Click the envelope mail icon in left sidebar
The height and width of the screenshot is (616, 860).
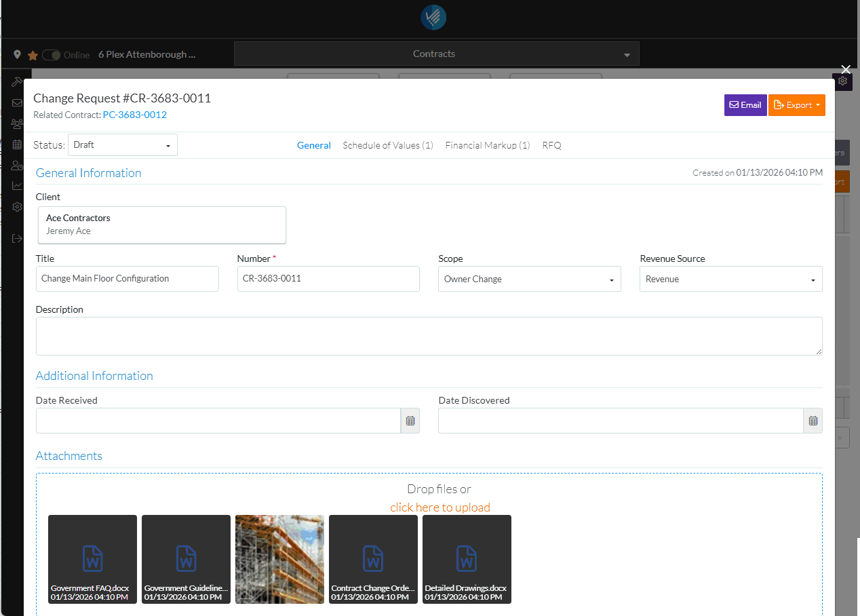[17, 103]
